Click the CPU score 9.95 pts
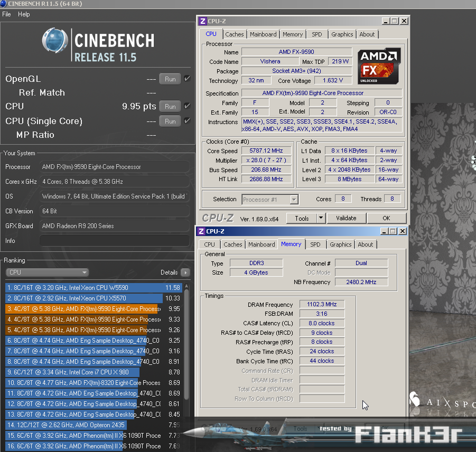This screenshot has height=452, width=476. coord(139,107)
